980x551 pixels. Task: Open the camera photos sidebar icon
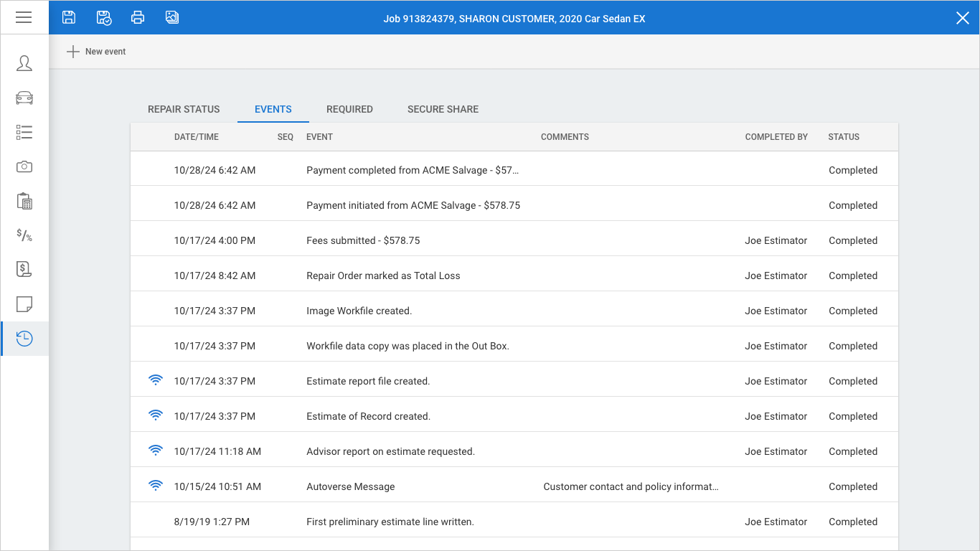click(24, 166)
